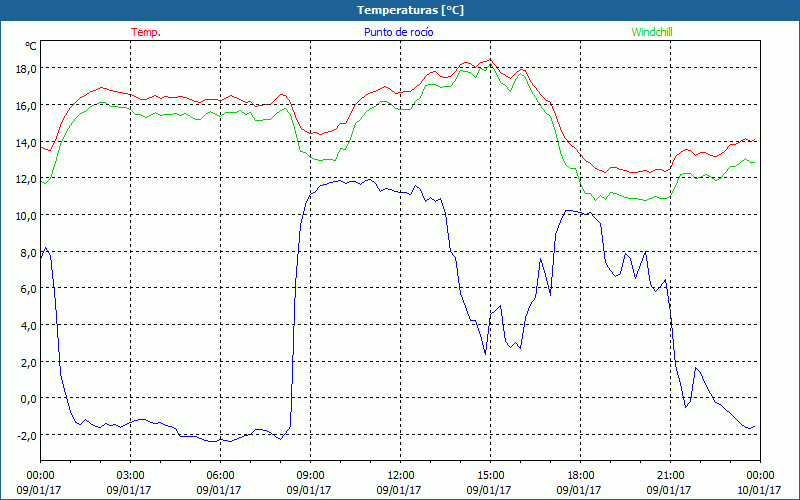Select the green Windchill legend label
Image resolution: width=800 pixels, height=500 pixels.
[x=652, y=32]
